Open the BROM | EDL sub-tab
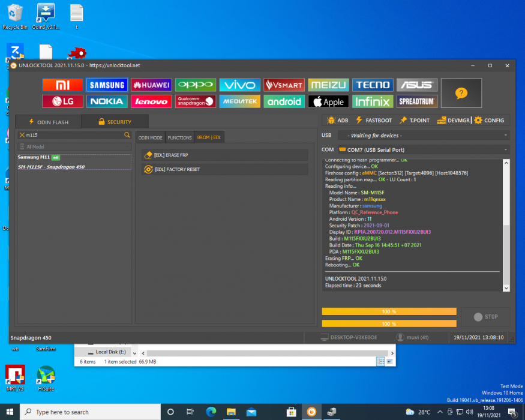525x420 pixels. 209,137
